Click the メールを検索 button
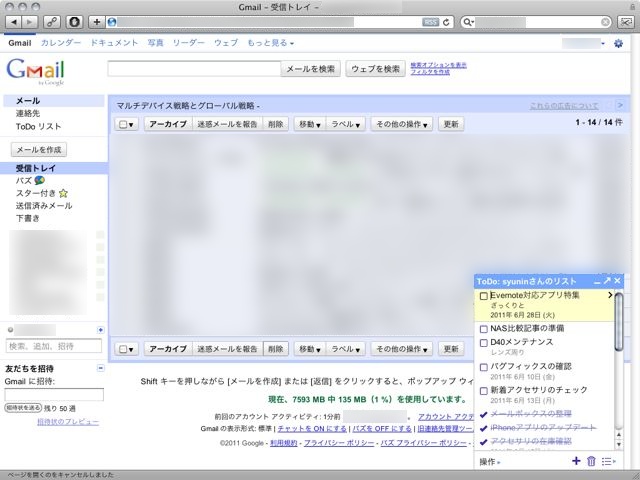Image resolution: width=640 pixels, height=480 pixels. [x=311, y=69]
